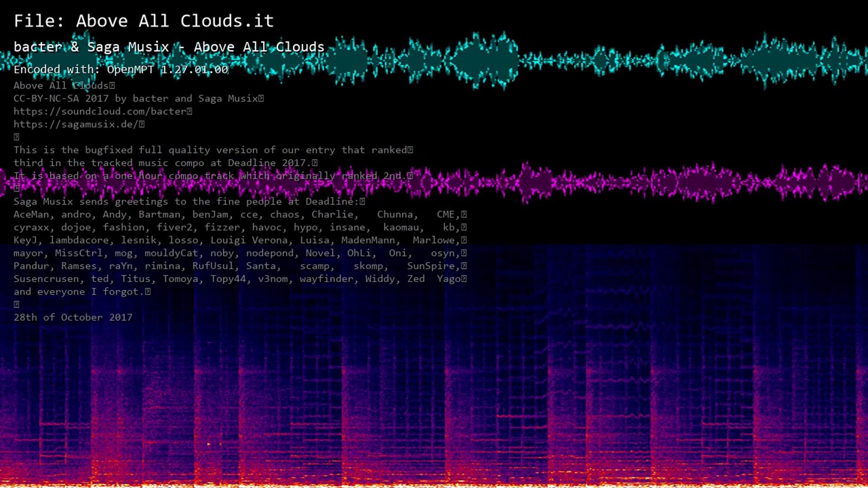This screenshot has height=488, width=868.
Task: Select the name "MadenMann" in the greetings
Action: tap(368, 240)
